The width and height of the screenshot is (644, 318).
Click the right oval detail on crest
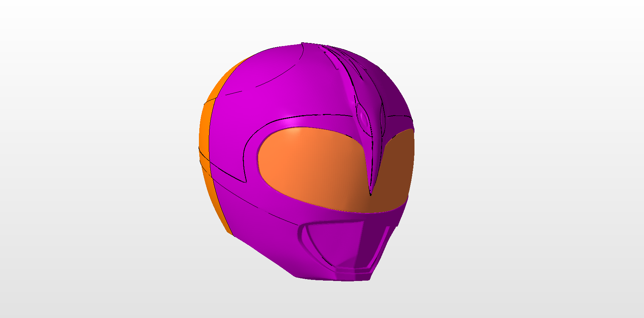382,113
